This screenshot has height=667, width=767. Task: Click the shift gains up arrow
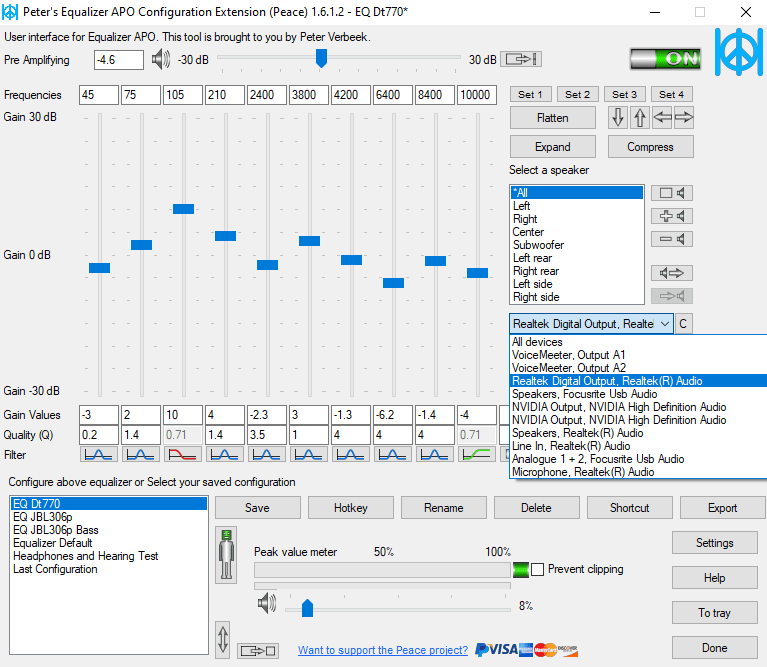(x=640, y=117)
